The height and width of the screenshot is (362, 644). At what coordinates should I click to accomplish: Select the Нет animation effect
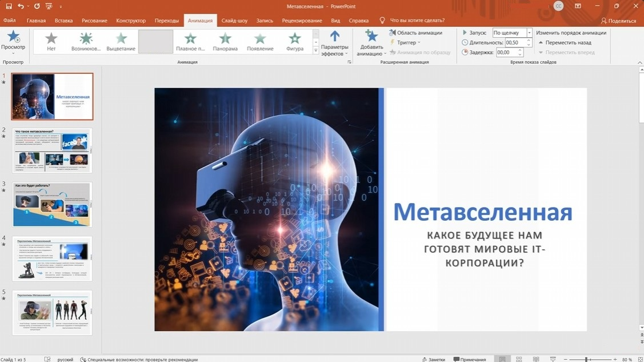click(51, 42)
